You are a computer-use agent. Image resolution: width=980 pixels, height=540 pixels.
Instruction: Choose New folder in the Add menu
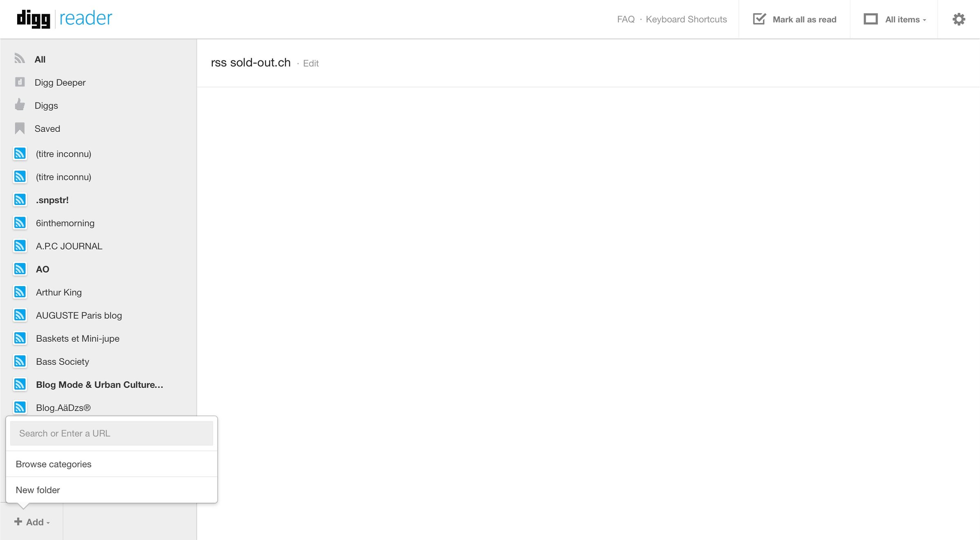click(x=111, y=490)
